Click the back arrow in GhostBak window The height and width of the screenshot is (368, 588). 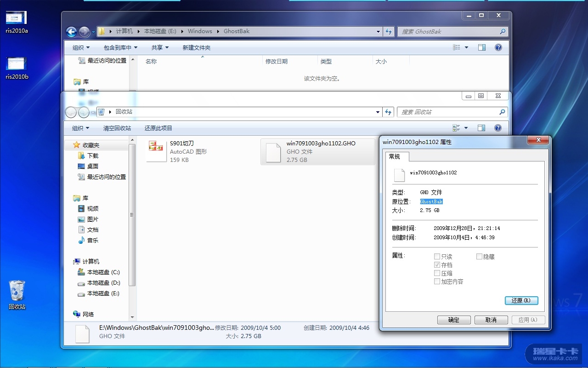(71, 32)
